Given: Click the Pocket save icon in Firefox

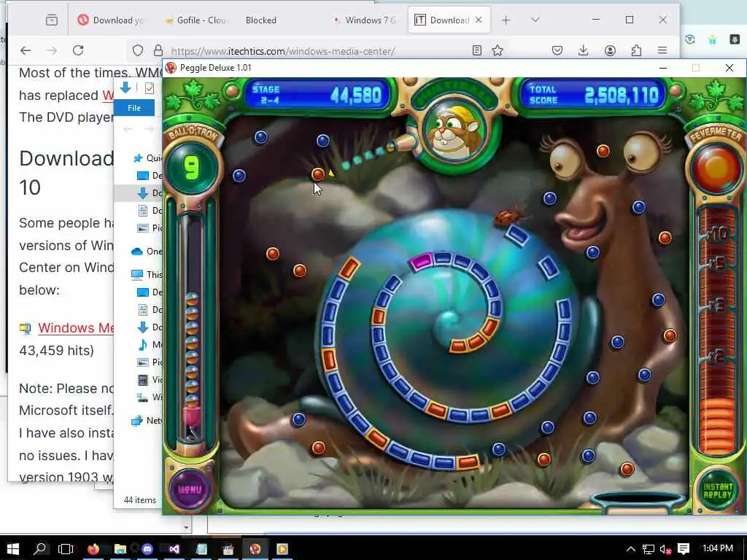Looking at the screenshot, I should coord(557,50).
